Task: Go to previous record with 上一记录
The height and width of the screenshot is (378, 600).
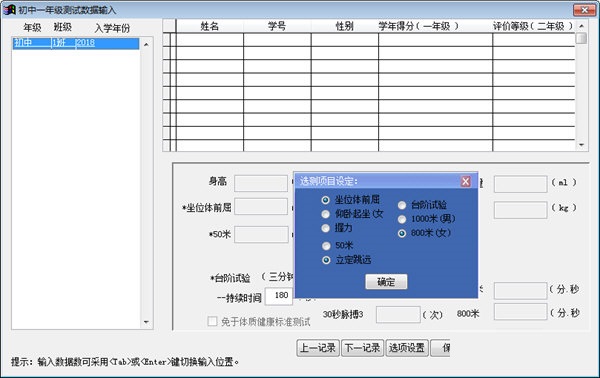Action: pyautogui.click(x=318, y=348)
